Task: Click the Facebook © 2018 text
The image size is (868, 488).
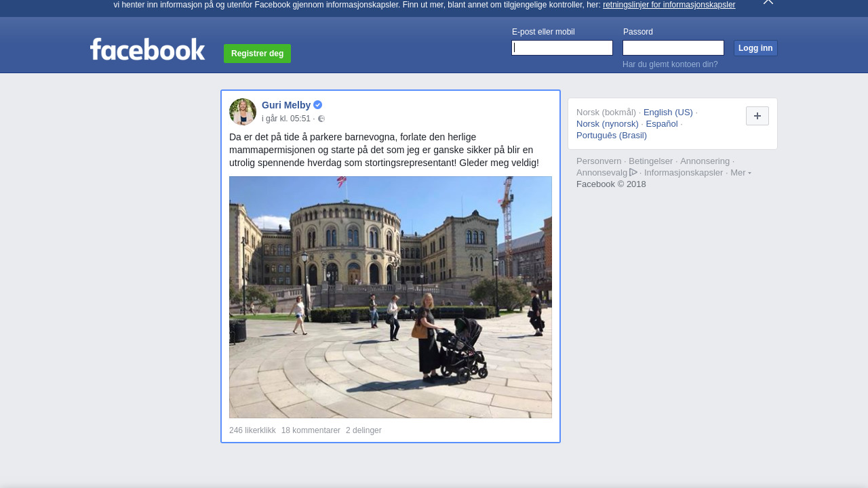Action: pos(611,184)
